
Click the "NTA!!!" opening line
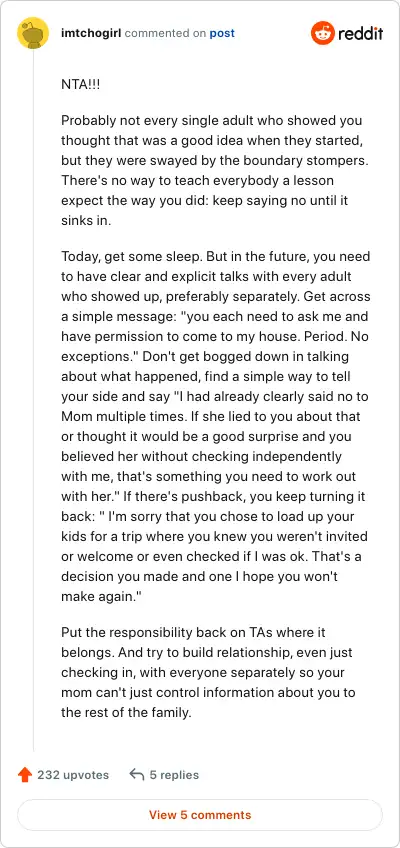(x=81, y=85)
